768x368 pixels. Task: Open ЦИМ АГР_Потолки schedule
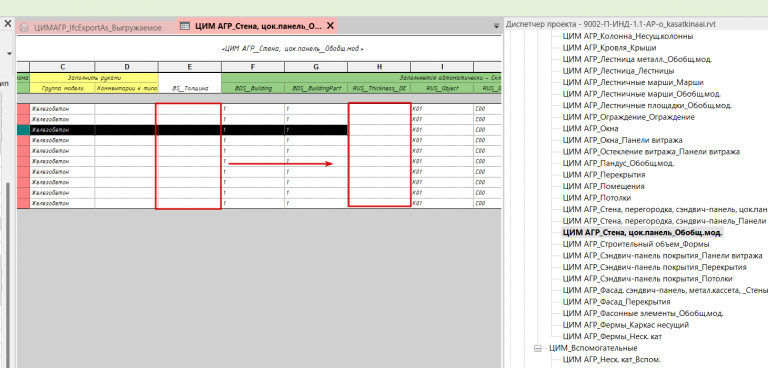tap(597, 198)
